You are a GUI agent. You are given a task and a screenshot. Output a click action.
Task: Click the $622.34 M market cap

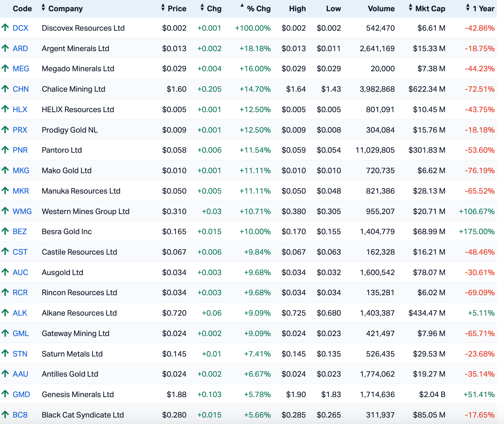click(427, 89)
